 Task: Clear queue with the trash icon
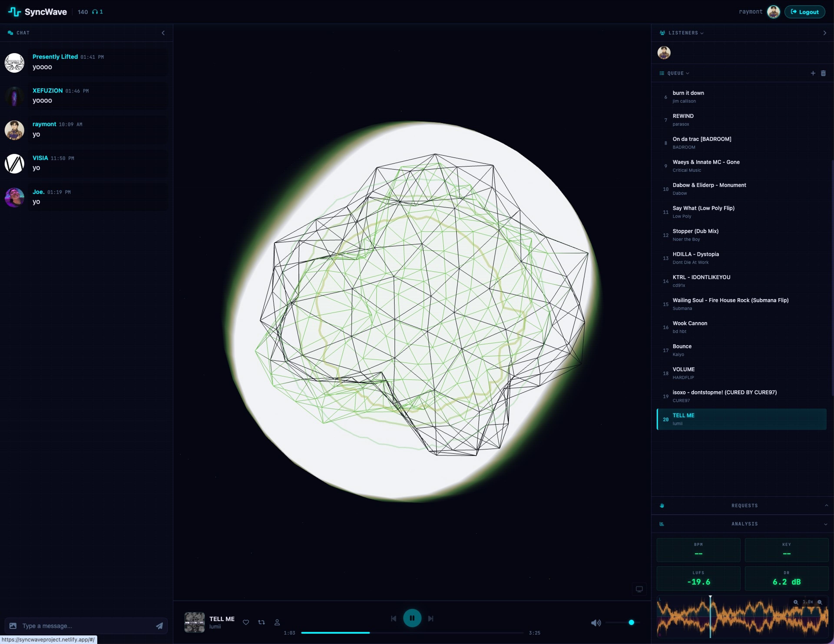tap(823, 73)
